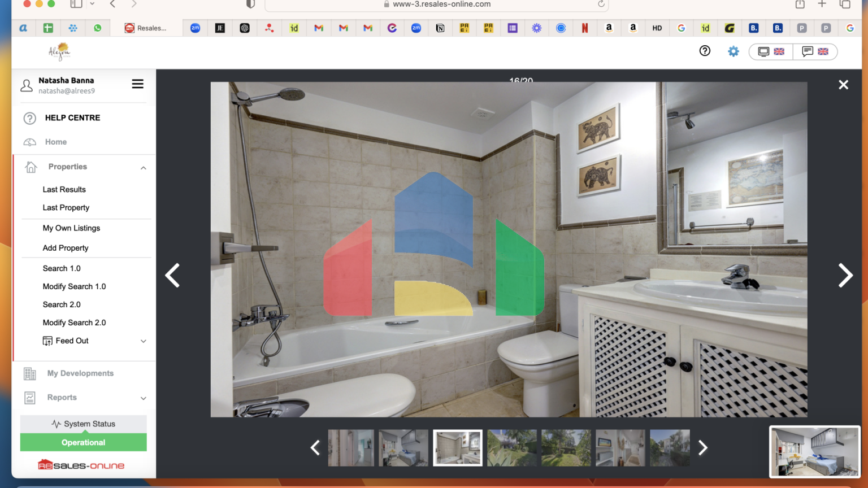
Task: Switch the screen language flag selector
Action: pos(771,51)
